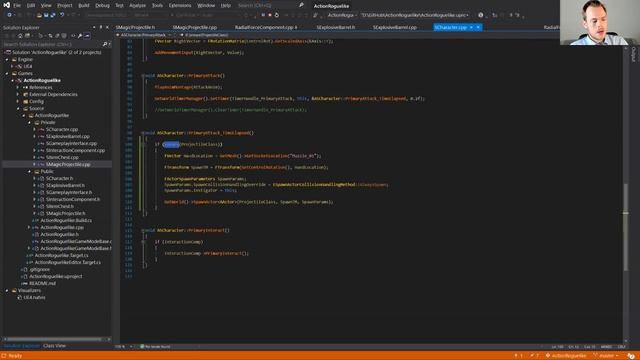This screenshot has width=640, height=360.
Task: Click the Solution Explorer auto-hide pin icon
Action: (101, 27)
